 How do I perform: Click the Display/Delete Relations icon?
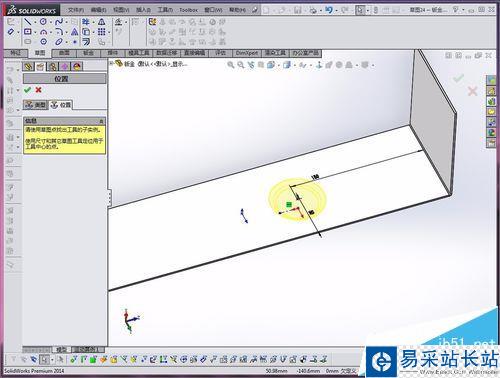[118, 22]
